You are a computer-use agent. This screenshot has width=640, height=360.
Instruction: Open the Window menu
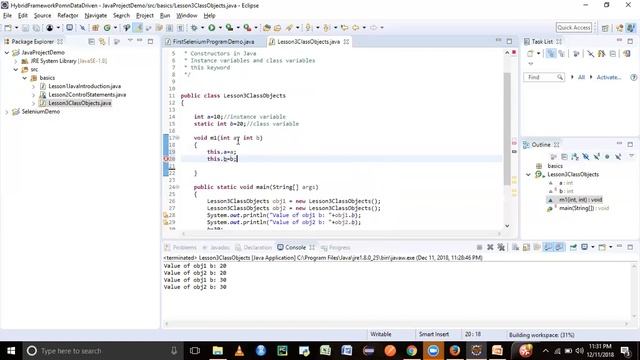187,16
